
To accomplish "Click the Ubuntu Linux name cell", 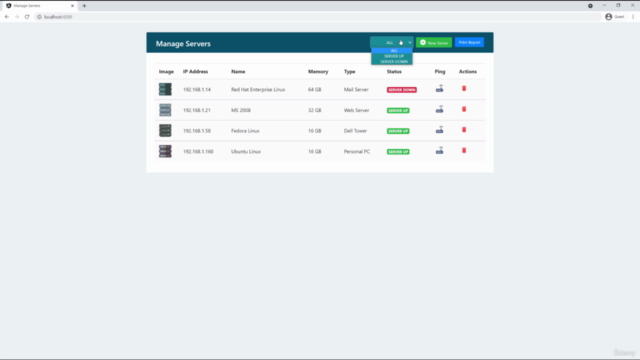I will pyautogui.click(x=246, y=151).
